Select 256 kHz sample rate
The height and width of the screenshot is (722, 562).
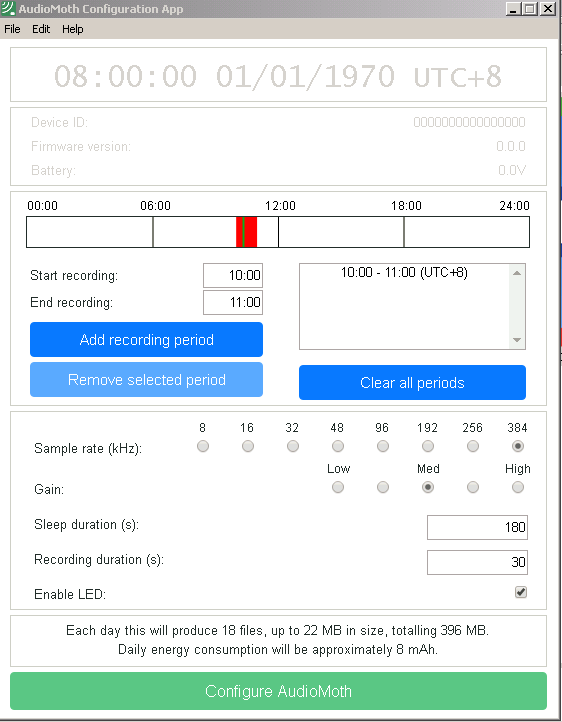pos(473,446)
